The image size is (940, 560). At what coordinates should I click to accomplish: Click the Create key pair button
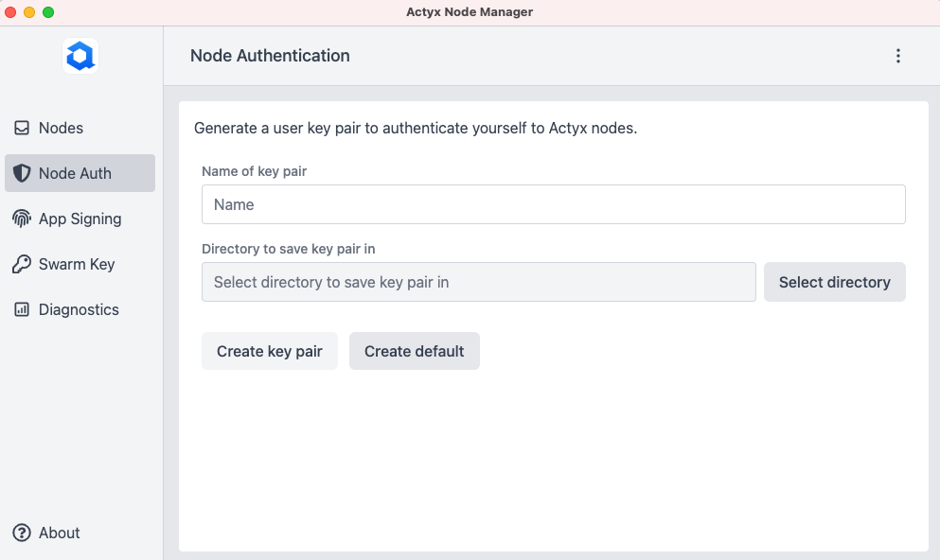click(x=269, y=351)
